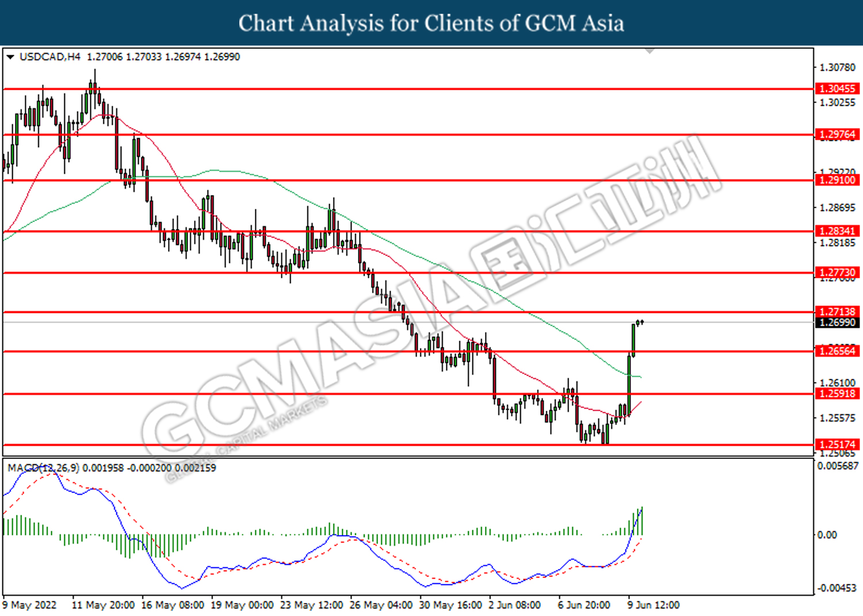Click the 19 May 00:00 time axis label
Screen dimensions: 863x616
242,605
